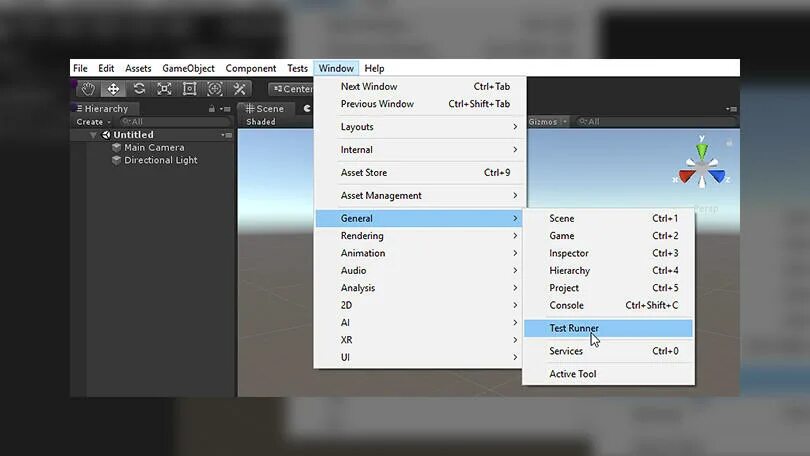The image size is (810, 456).
Task: Expand the AI submenu
Action: [x=419, y=323]
